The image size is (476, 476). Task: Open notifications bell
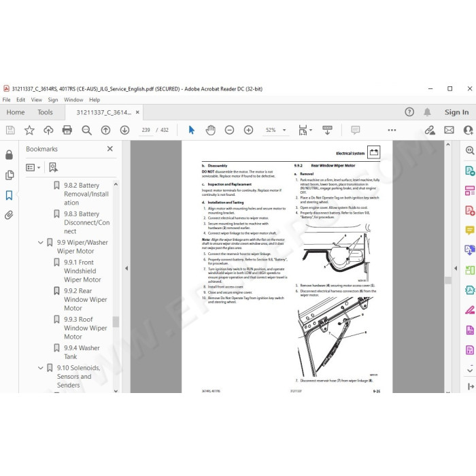click(427, 112)
